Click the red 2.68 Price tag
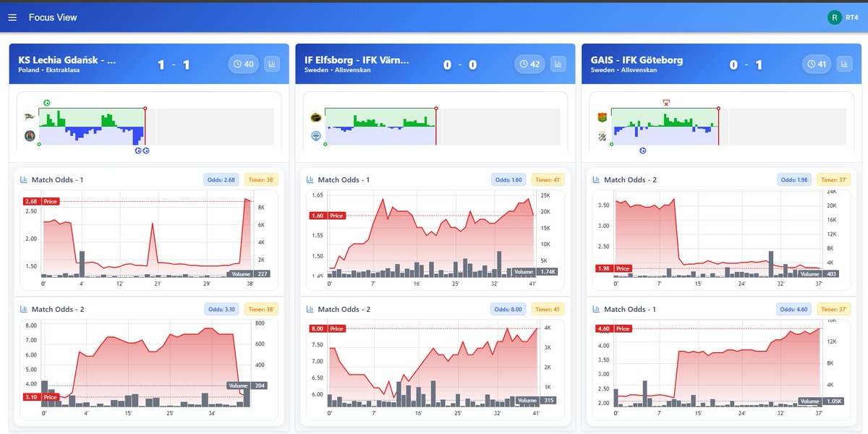This screenshot has height=434, width=868. pyautogui.click(x=41, y=201)
